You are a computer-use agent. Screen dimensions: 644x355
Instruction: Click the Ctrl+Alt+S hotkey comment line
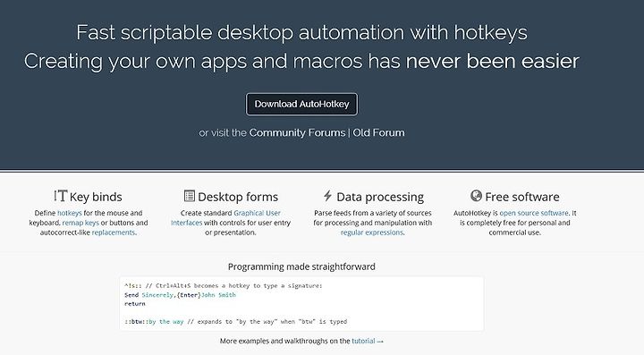click(x=224, y=285)
